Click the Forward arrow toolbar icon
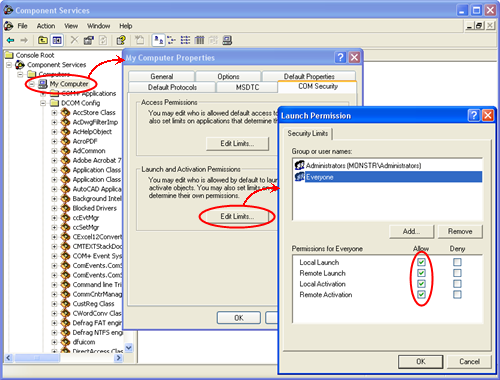The image size is (500, 380). tap(24, 40)
